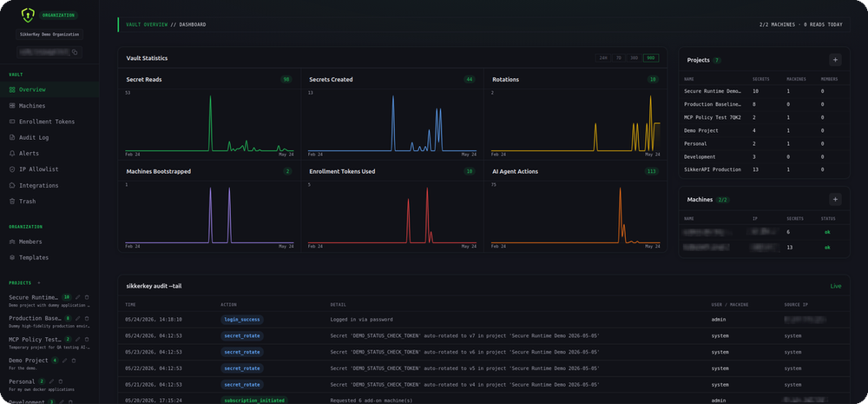Click the Enrollment Tokens sidebar icon

[x=12, y=122]
